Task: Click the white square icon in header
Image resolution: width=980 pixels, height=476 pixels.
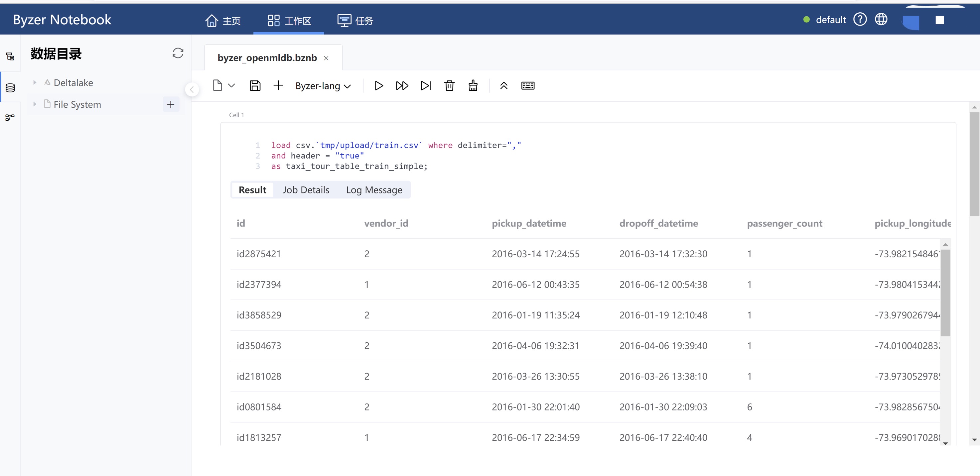Action: pyautogui.click(x=939, y=20)
